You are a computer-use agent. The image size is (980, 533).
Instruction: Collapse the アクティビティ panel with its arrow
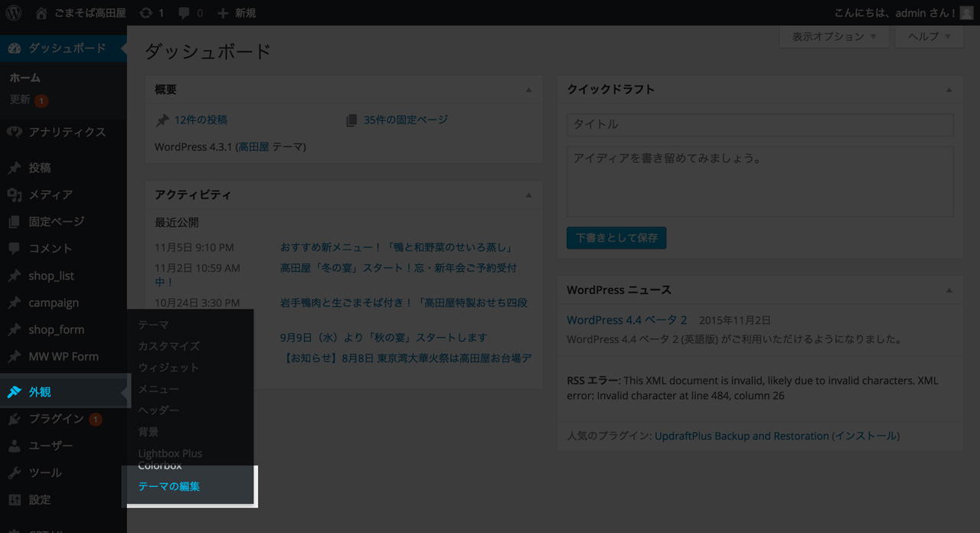tap(528, 195)
